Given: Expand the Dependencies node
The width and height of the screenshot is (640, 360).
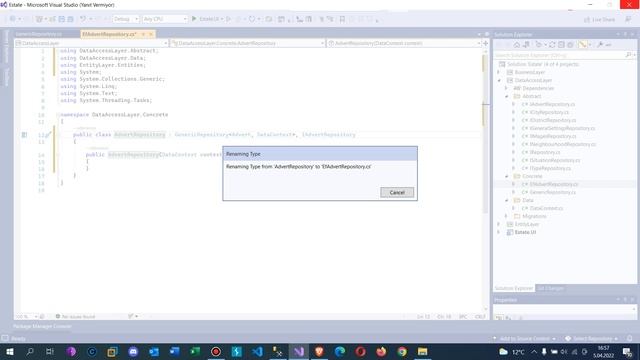Looking at the screenshot, I should click(506, 88).
